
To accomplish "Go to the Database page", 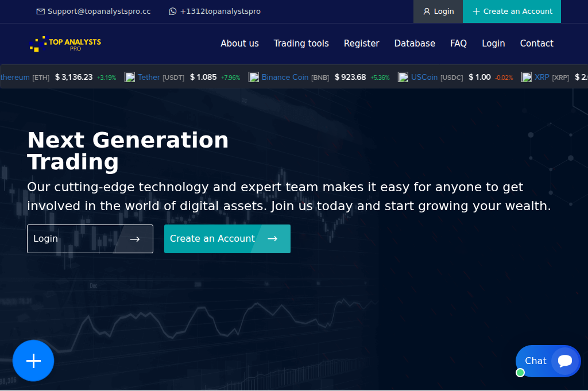I will [x=414, y=43].
